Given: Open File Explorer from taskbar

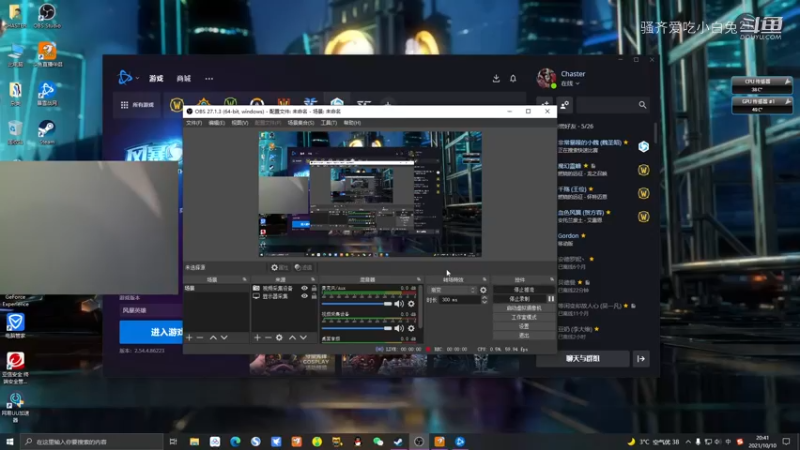Looking at the screenshot, I should 194,441.
